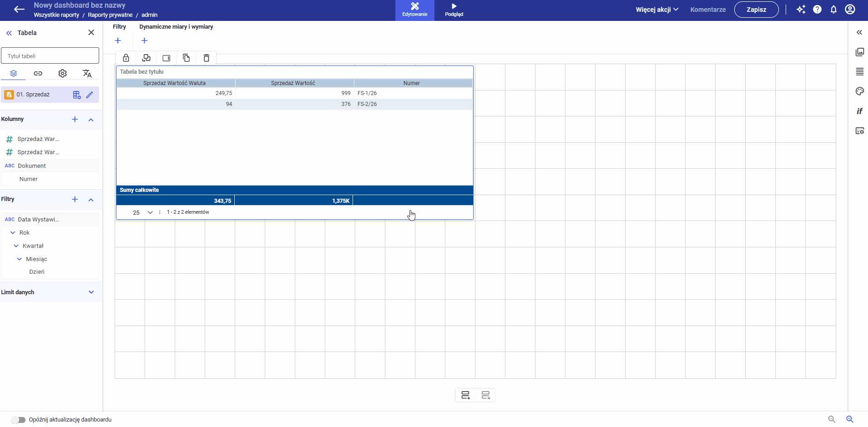
Task: Open the theme palette icon in right sidebar
Action: 859,91
